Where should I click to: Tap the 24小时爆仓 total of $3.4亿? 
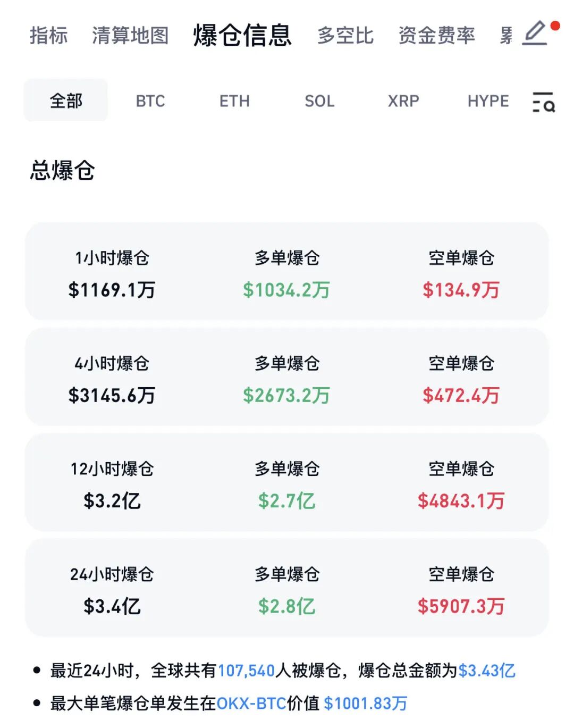click(112, 606)
